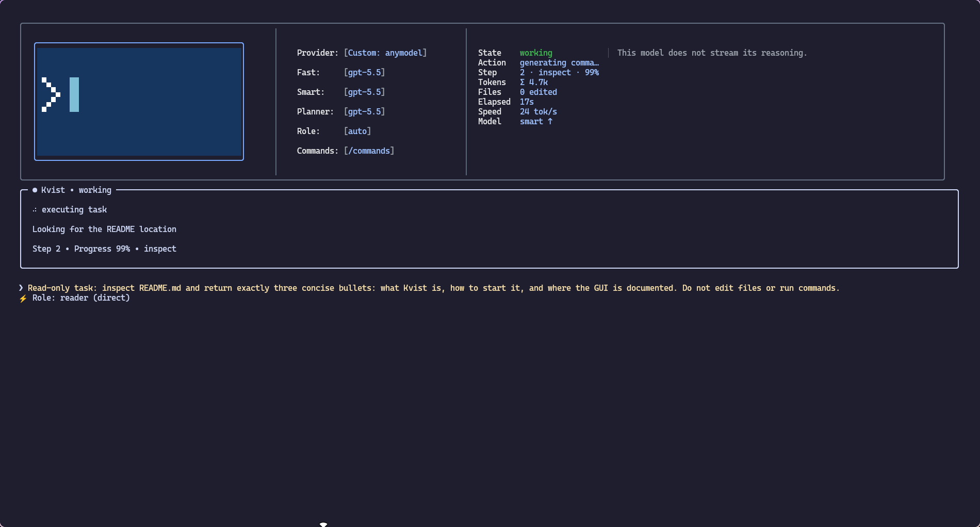980x527 pixels.
Task: Click the 'smart ↑' model indicator
Action: coord(536,121)
